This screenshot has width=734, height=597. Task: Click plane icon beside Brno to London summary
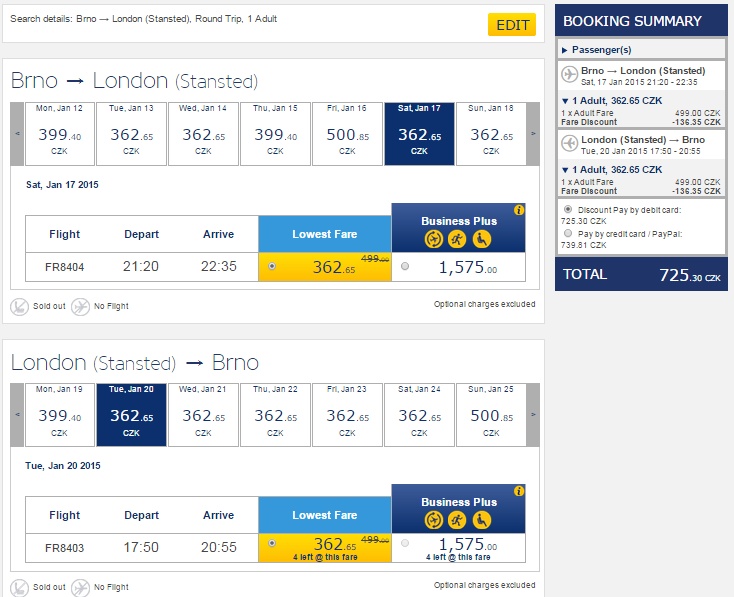[x=570, y=74]
